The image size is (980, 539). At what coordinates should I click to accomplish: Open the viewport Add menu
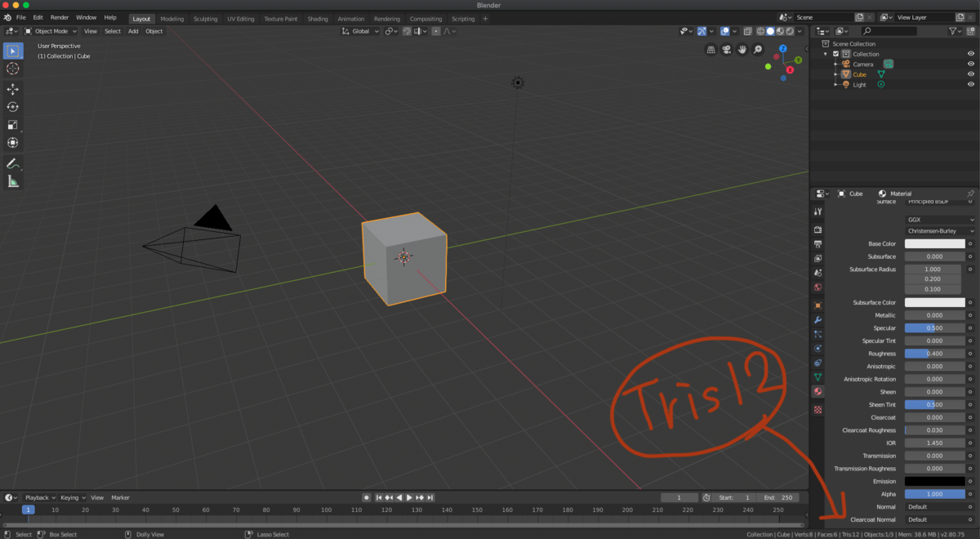(133, 31)
